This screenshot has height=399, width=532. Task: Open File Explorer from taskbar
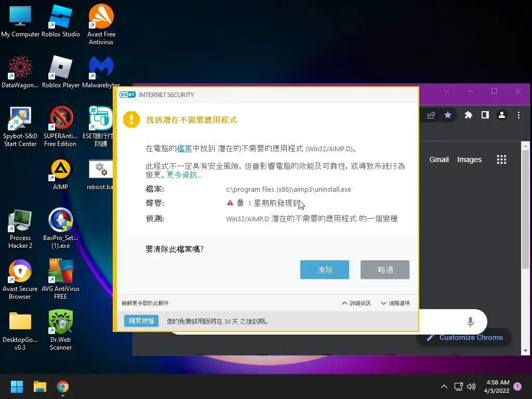39,387
